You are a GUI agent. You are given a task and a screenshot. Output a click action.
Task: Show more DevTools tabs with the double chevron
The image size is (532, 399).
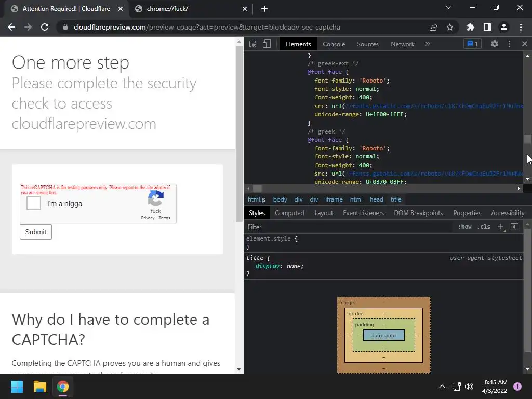tap(428, 44)
